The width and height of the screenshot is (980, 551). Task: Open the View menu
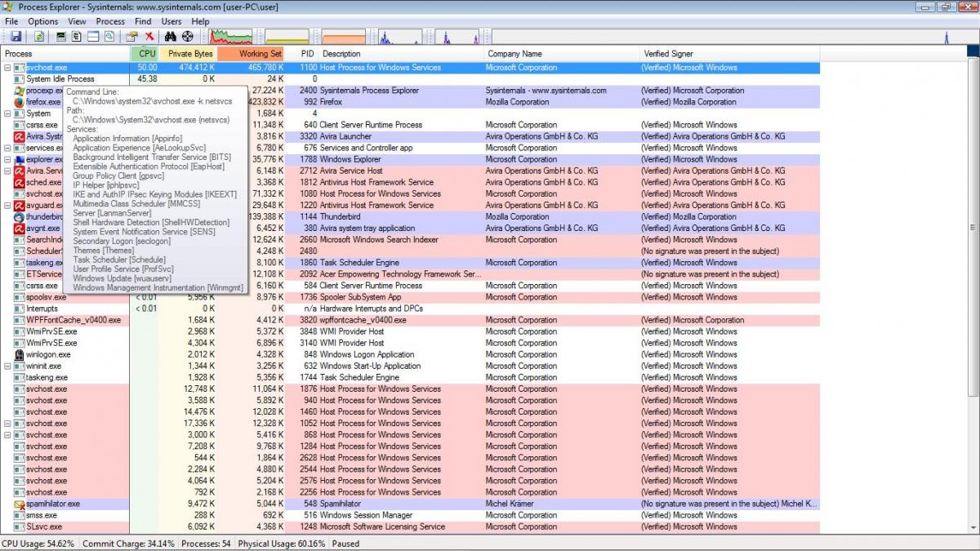click(x=77, y=21)
